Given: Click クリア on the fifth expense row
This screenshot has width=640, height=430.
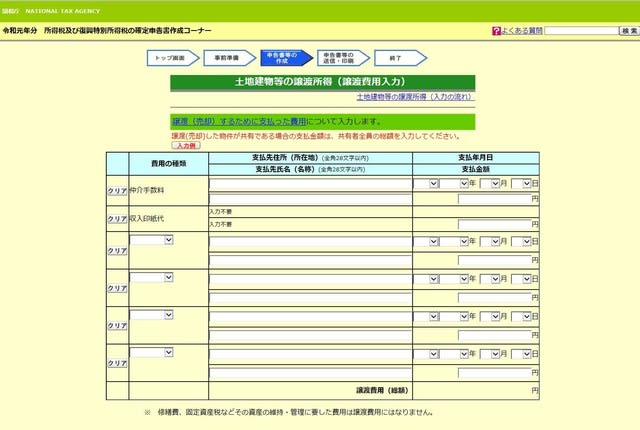Looking at the screenshot, I should [x=117, y=326].
